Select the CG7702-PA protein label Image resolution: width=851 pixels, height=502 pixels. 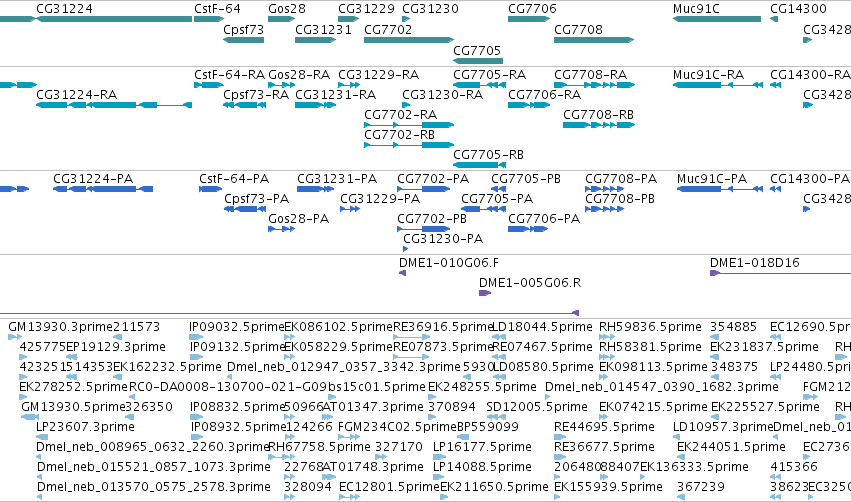(433, 179)
